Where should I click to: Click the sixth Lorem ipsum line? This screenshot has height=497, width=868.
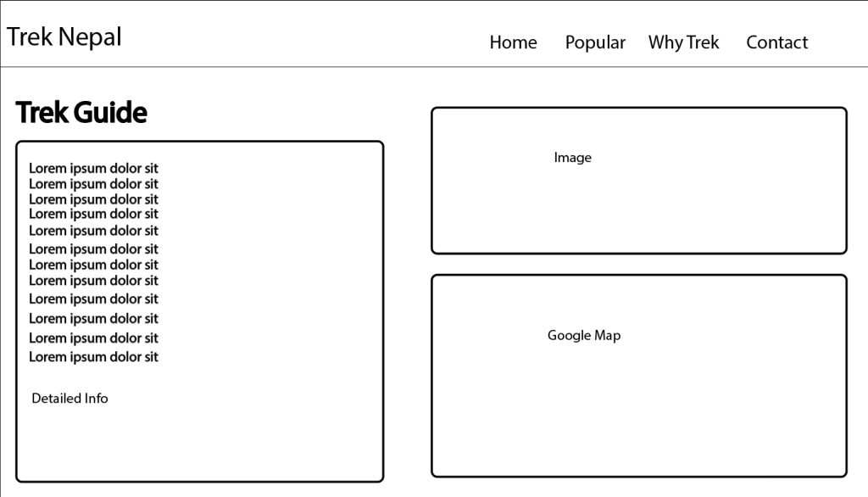[x=93, y=249]
